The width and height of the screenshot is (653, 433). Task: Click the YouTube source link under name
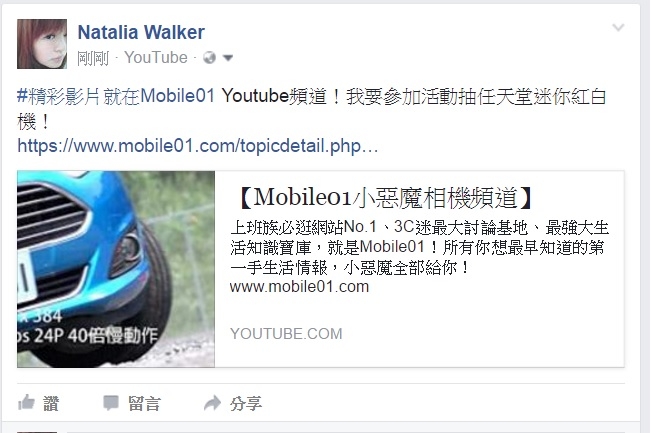coord(156,57)
